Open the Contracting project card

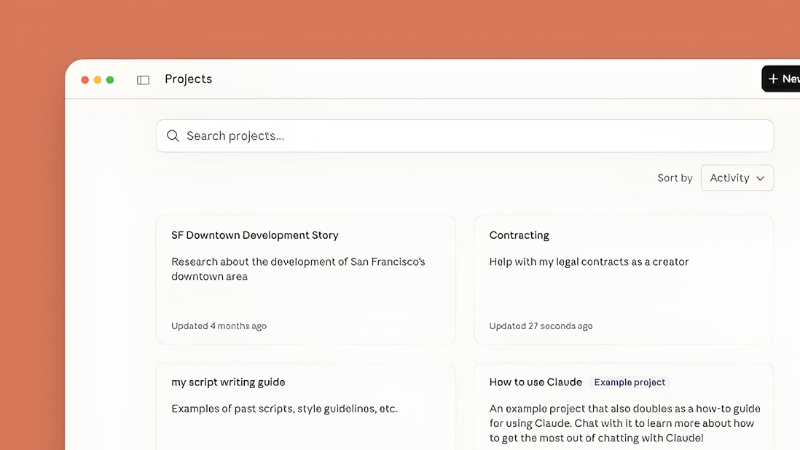coord(623,280)
